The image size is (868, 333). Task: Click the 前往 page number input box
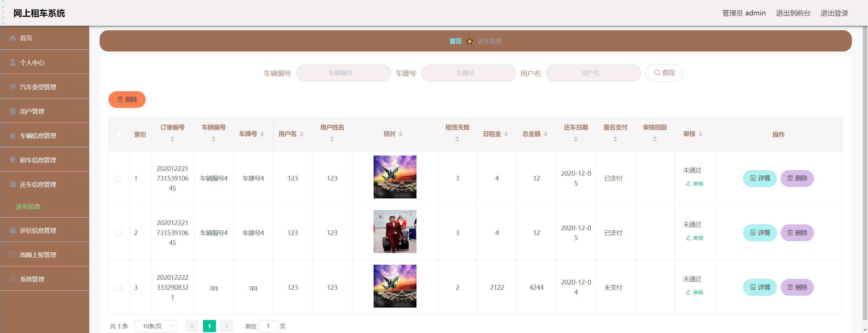point(268,326)
